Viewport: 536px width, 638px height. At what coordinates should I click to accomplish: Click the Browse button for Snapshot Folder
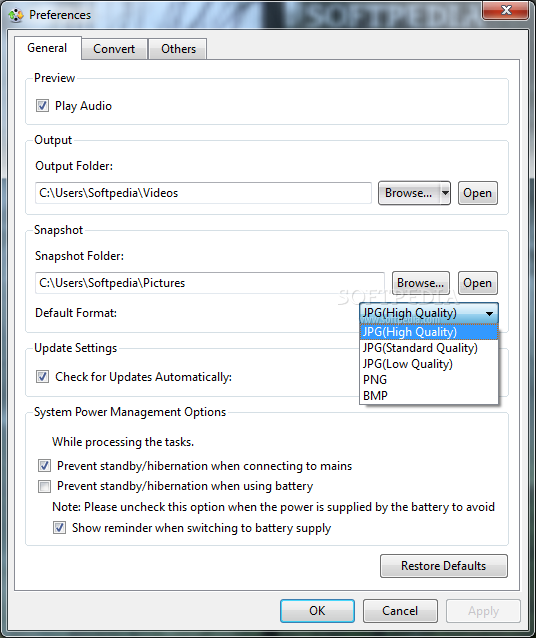(x=420, y=283)
